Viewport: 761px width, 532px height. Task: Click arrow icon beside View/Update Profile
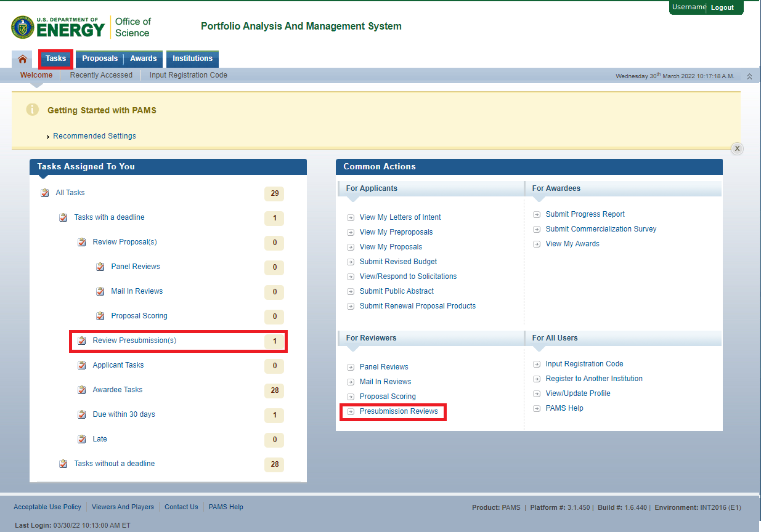coord(537,393)
